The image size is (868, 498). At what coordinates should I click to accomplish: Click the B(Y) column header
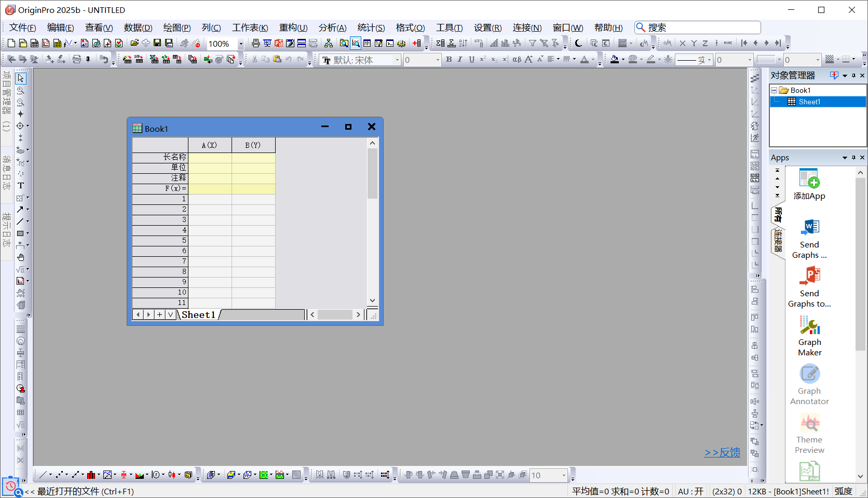click(x=253, y=145)
